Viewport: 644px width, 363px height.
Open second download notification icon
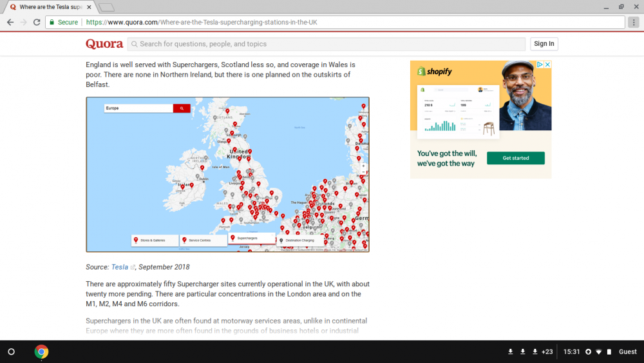523,351
